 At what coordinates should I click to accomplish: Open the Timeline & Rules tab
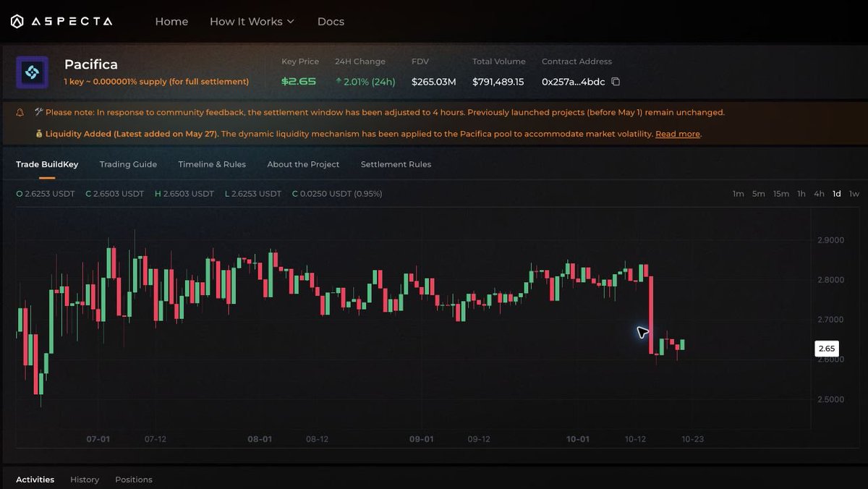pyautogui.click(x=212, y=164)
